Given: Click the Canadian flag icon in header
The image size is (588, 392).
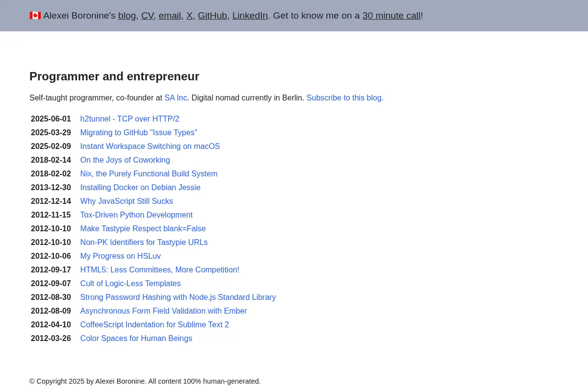Looking at the screenshot, I should pos(35,16).
